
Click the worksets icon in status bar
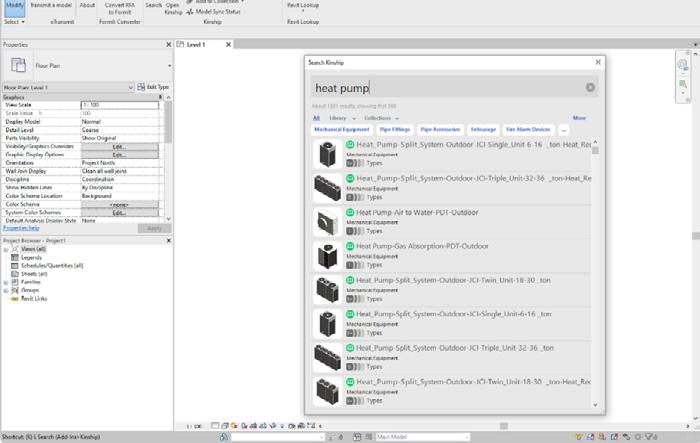(x=223, y=437)
